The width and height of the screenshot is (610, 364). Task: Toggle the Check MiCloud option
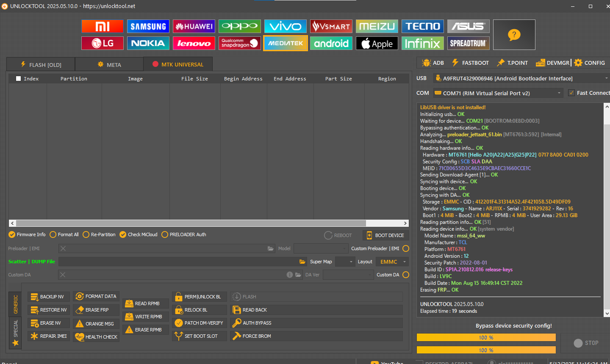coord(139,234)
